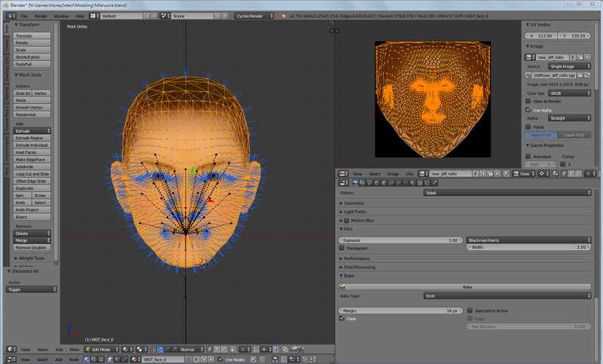Toggle the Use Alpha checkbox
The width and height of the screenshot is (603, 364).
tap(528, 110)
